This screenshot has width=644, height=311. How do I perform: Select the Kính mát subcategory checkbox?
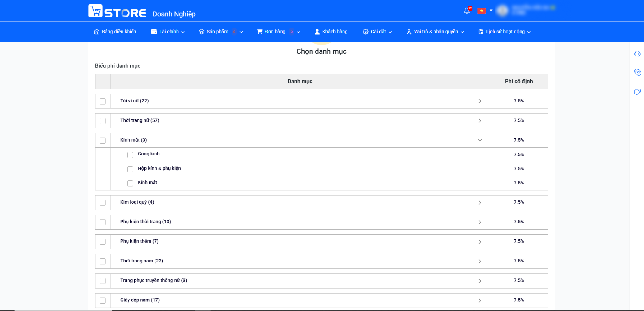click(130, 183)
